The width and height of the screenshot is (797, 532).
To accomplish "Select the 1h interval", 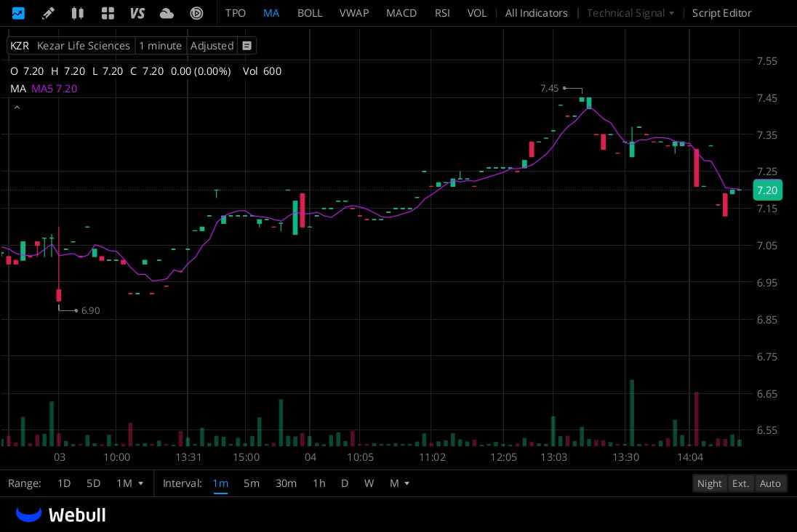I will [x=319, y=484].
